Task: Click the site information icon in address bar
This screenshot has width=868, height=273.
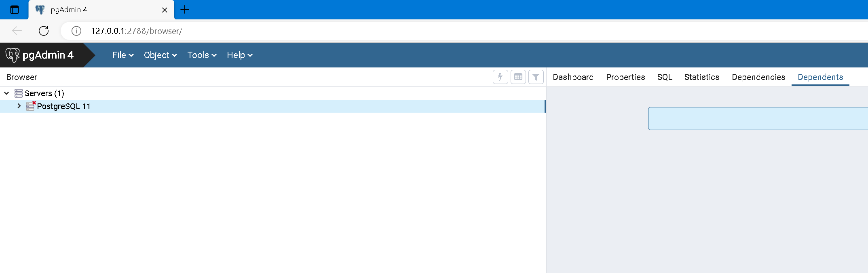Action: point(76,31)
